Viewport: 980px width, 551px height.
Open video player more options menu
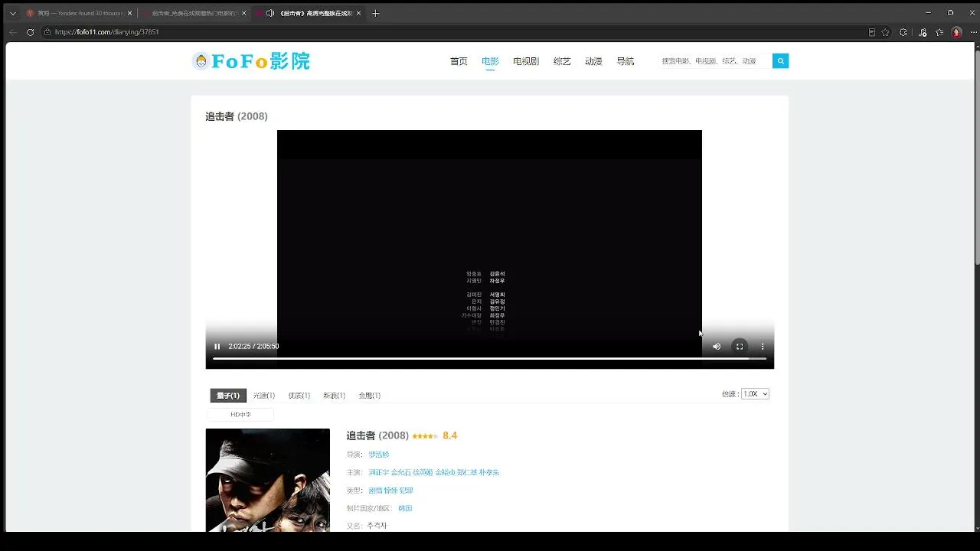click(x=763, y=347)
